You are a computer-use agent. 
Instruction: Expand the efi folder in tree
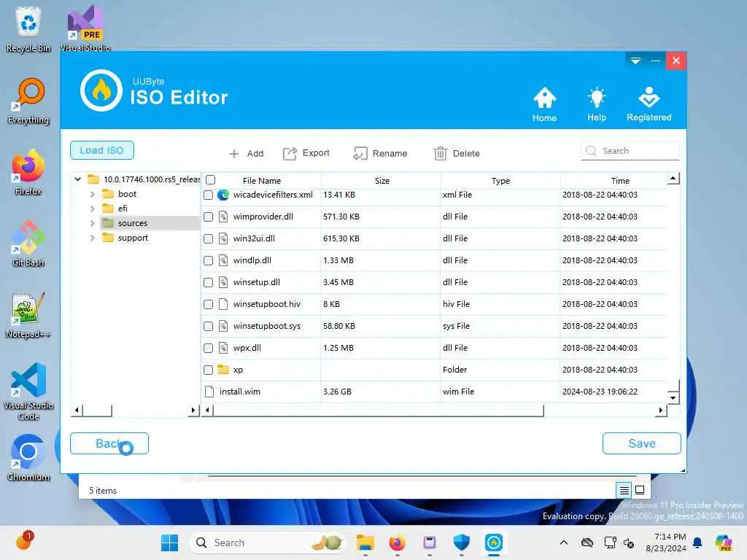93,209
